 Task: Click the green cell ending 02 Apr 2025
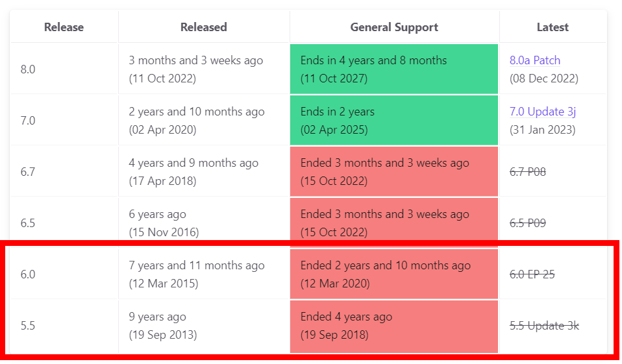click(x=393, y=121)
